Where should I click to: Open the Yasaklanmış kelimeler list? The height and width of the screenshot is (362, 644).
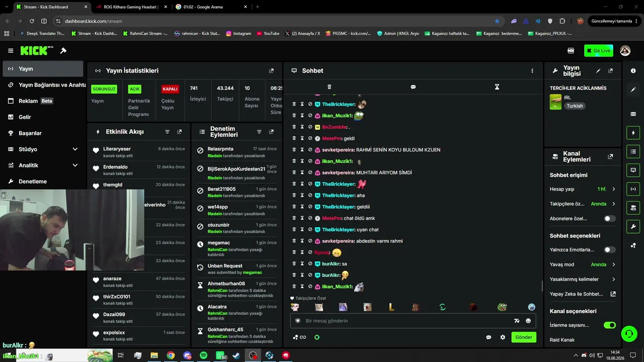pyautogui.click(x=583, y=279)
